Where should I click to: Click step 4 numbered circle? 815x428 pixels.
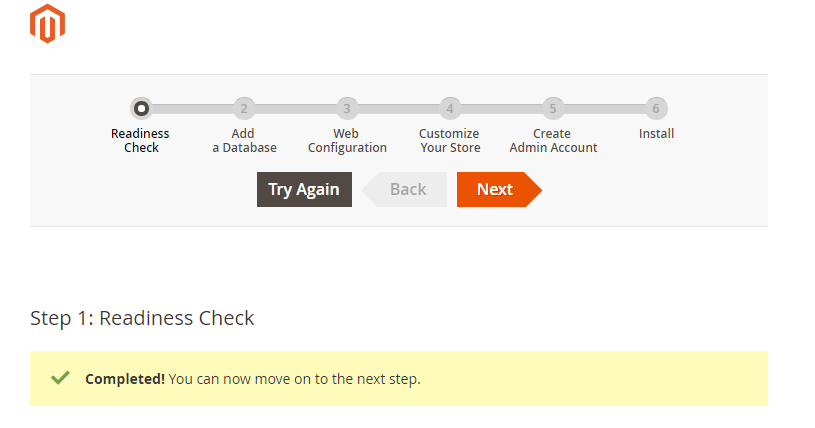coord(450,108)
